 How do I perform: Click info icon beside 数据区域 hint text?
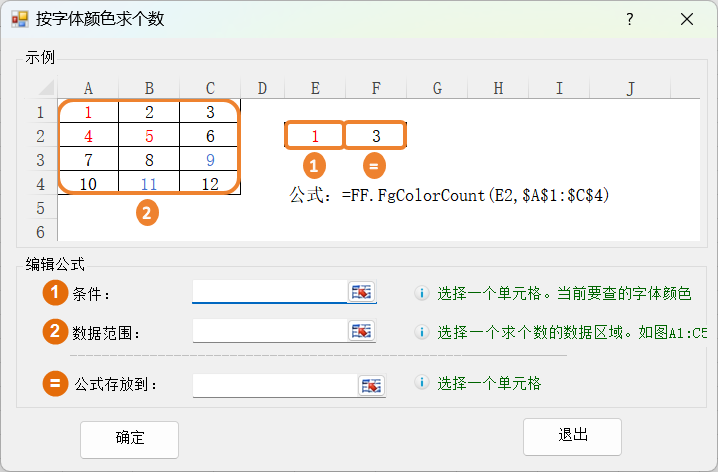[422, 332]
